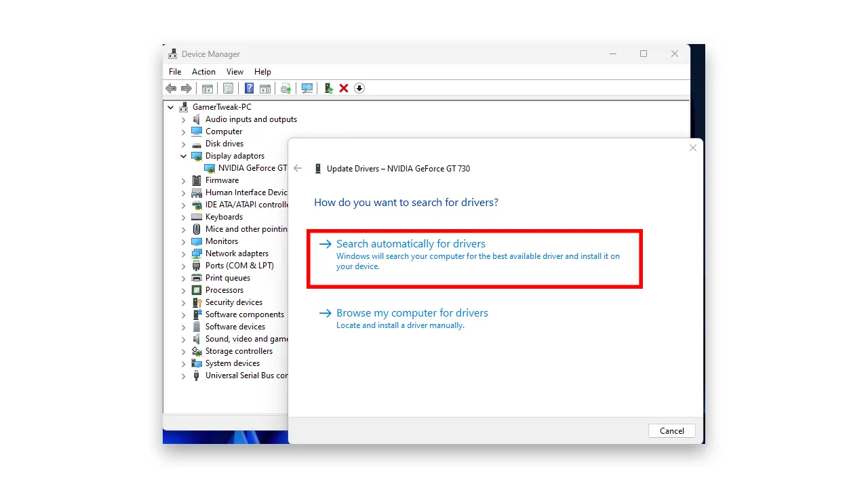Click the Audio inputs and outputs speaker icon
The width and height of the screenshot is (868, 488).
(x=197, y=119)
